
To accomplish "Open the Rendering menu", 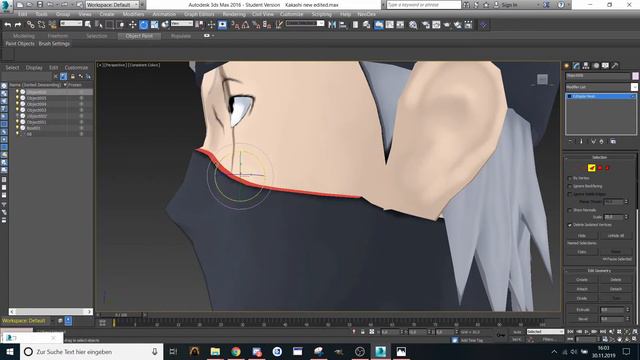I will click(234, 14).
